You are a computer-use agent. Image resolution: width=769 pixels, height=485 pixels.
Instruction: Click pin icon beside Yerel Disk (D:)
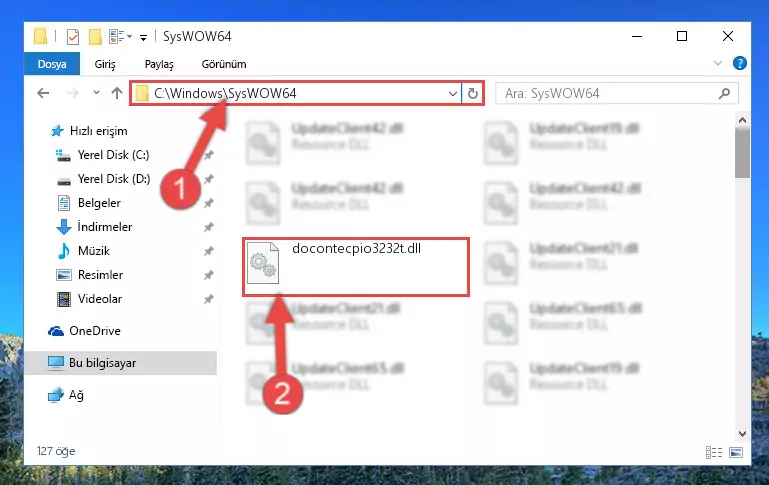208,179
